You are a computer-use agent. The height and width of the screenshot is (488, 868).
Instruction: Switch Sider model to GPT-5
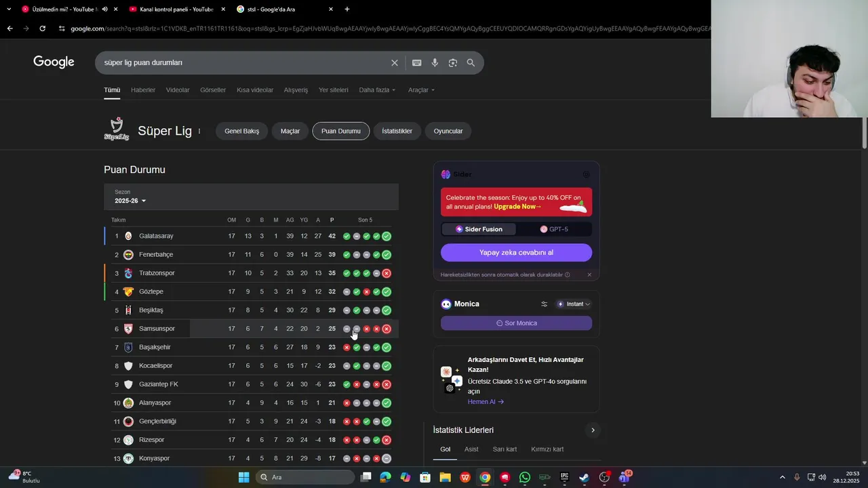pyautogui.click(x=554, y=229)
